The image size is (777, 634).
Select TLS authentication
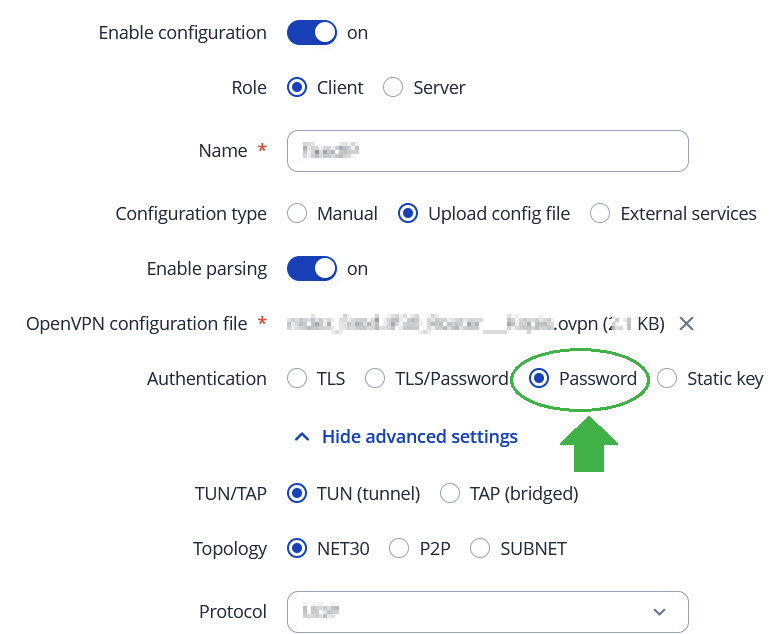(296, 379)
